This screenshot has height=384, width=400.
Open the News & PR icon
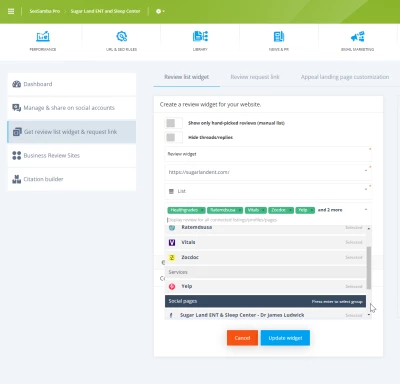pos(279,37)
